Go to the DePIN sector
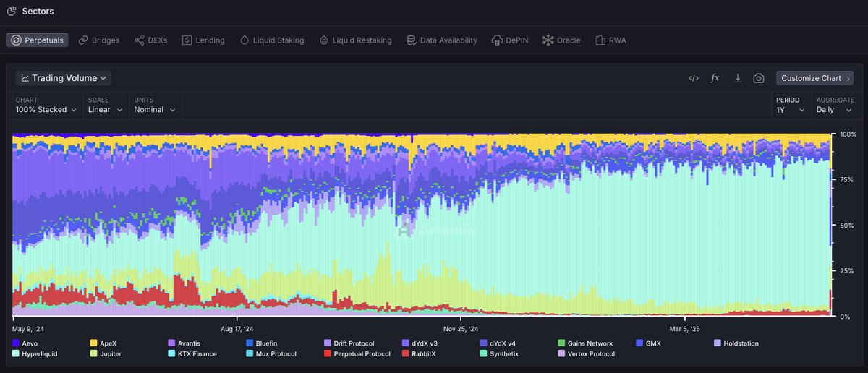The width and height of the screenshot is (868, 373). [x=510, y=40]
